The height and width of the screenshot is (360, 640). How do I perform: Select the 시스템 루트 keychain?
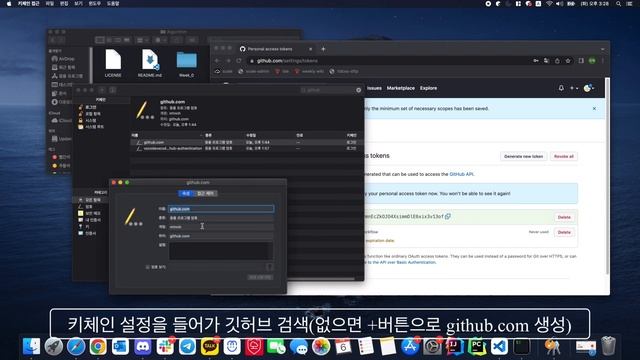point(91,127)
